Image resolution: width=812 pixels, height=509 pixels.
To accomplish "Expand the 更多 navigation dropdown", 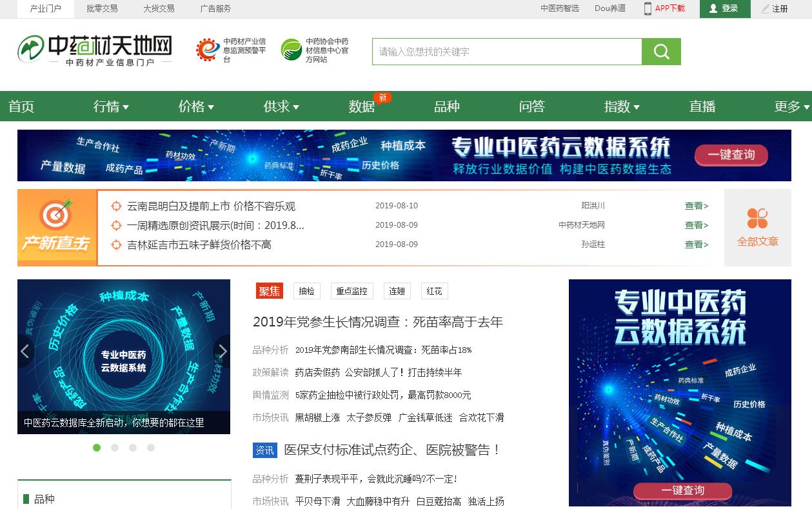I will point(792,106).
